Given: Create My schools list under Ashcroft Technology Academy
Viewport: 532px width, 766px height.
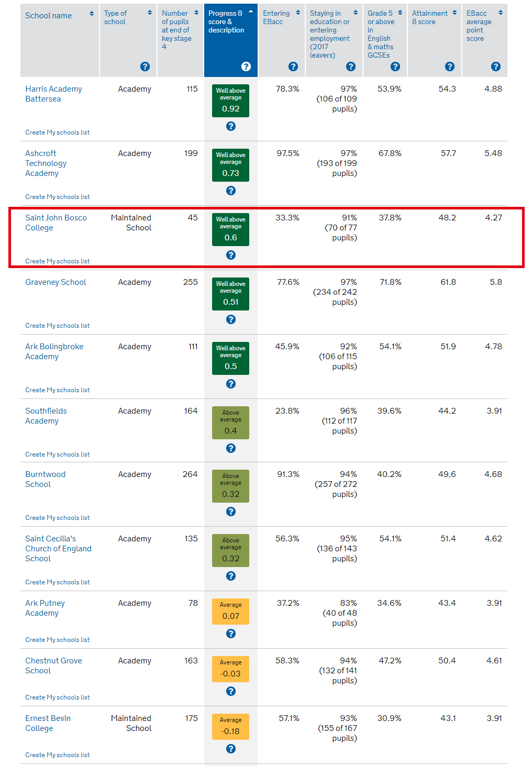Looking at the screenshot, I should pyautogui.click(x=58, y=197).
